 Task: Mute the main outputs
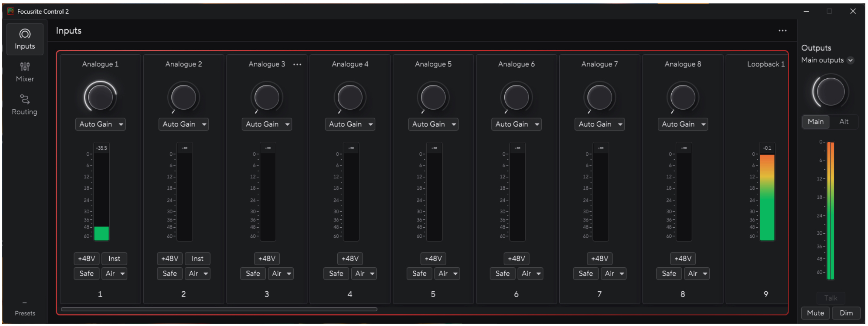click(815, 313)
